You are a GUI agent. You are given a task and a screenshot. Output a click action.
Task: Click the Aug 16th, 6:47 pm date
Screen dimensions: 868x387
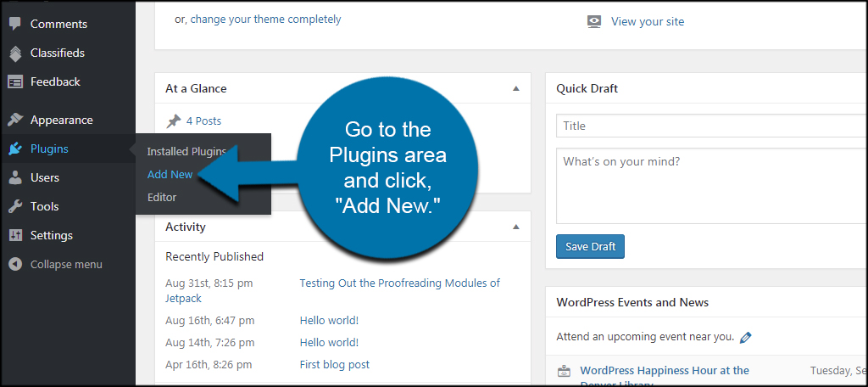(x=210, y=321)
